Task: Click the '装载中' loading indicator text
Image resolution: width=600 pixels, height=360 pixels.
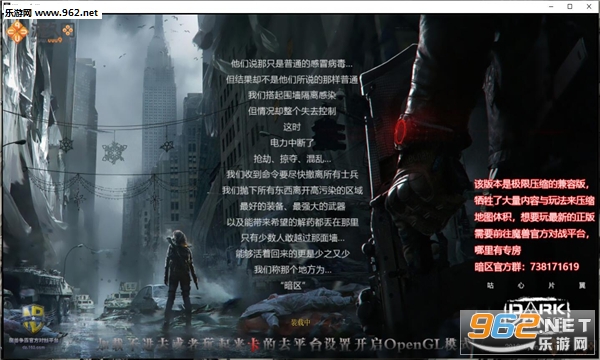Action: (300, 323)
